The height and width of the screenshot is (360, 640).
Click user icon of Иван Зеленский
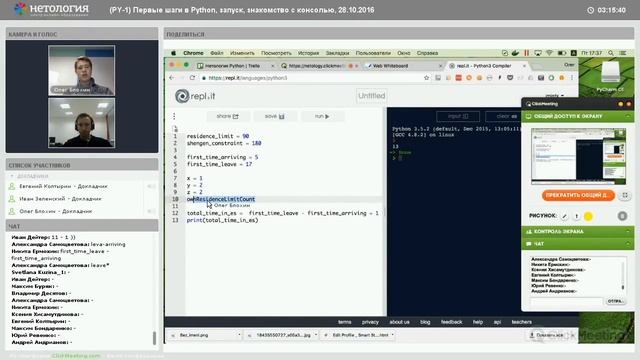(x=12, y=199)
